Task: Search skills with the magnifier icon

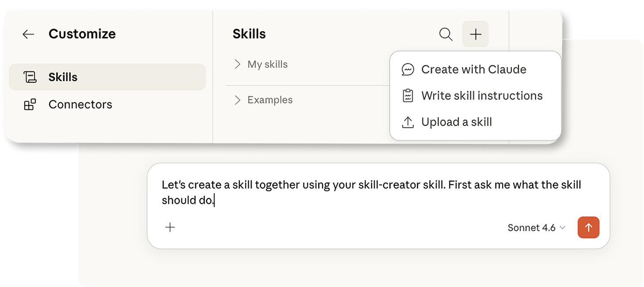Action: [446, 34]
